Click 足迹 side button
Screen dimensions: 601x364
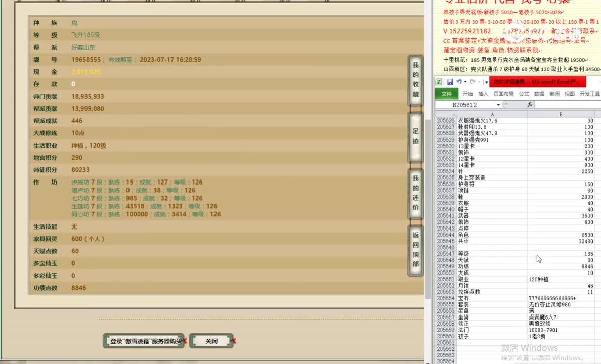tap(415, 136)
